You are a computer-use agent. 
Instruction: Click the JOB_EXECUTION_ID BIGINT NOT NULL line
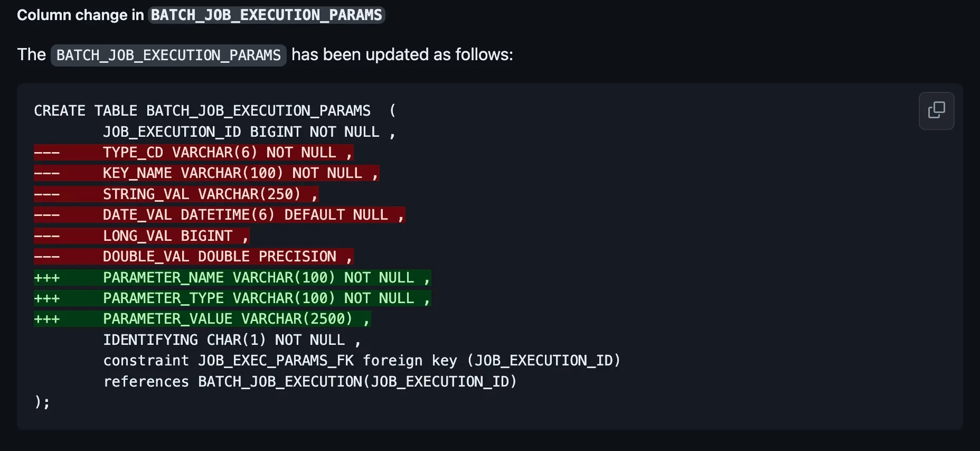(x=249, y=132)
